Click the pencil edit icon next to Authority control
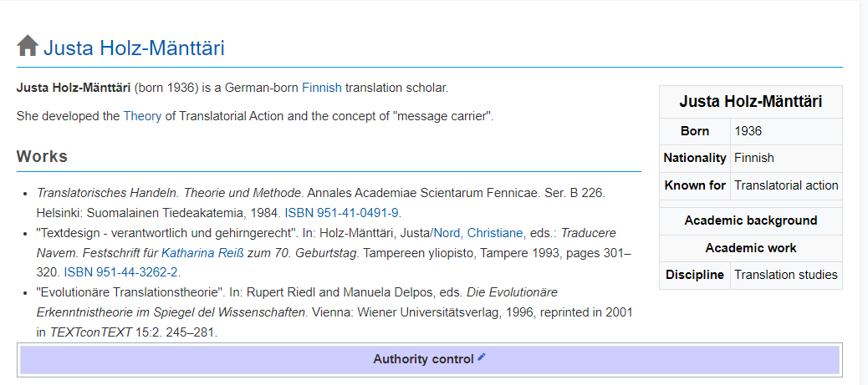The image size is (868, 385). click(481, 357)
